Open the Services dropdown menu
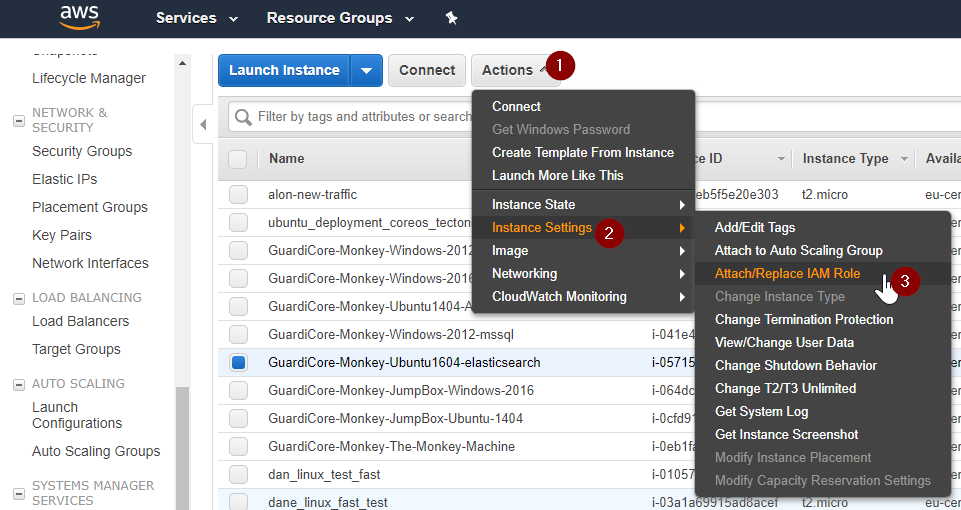The height and width of the screenshot is (510, 961). (x=196, y=18)
